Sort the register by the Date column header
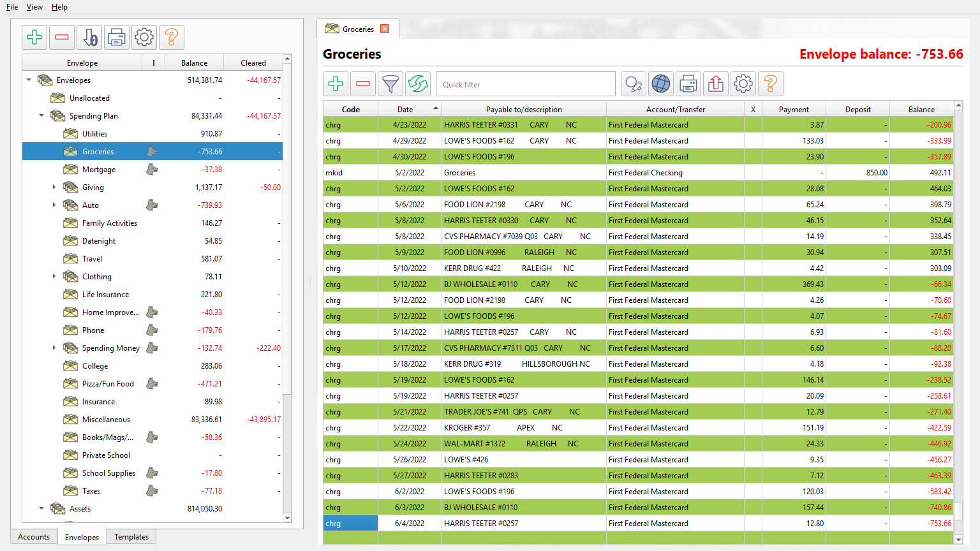The image size is (980, 551). tap(410, 110)
